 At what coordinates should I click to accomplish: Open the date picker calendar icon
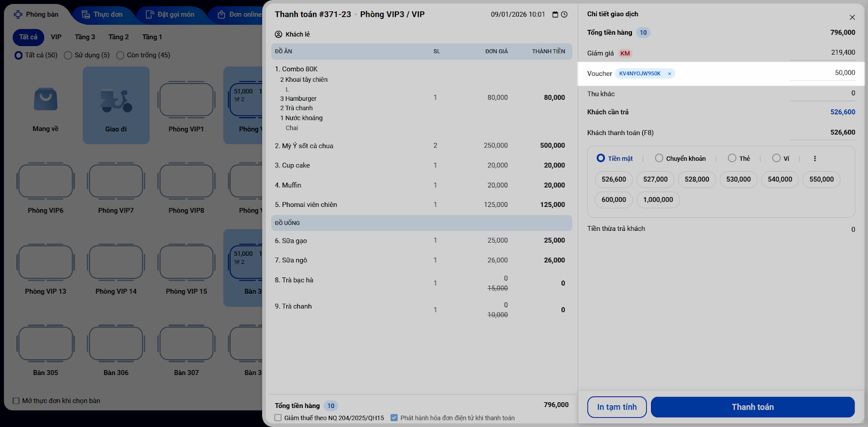coord(555,15)
